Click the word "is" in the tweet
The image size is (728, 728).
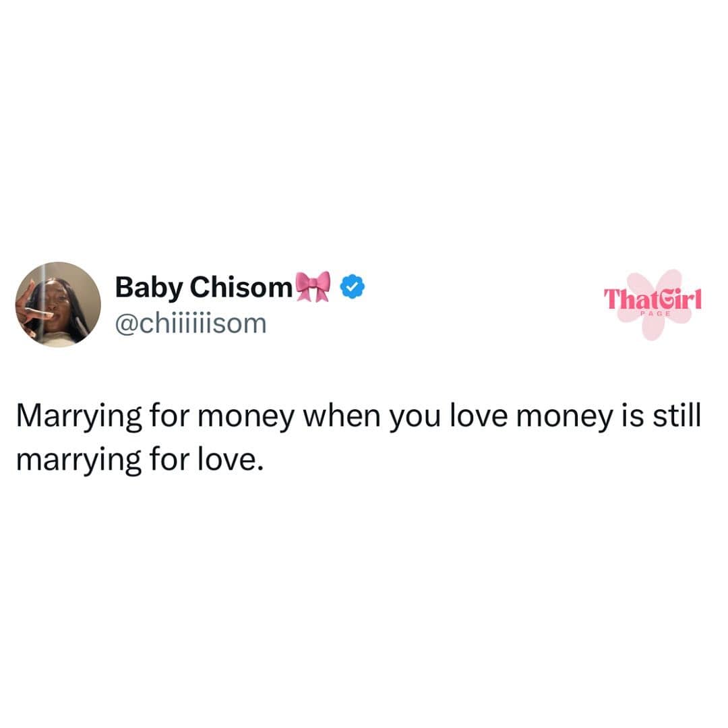(x=633, y=416)
